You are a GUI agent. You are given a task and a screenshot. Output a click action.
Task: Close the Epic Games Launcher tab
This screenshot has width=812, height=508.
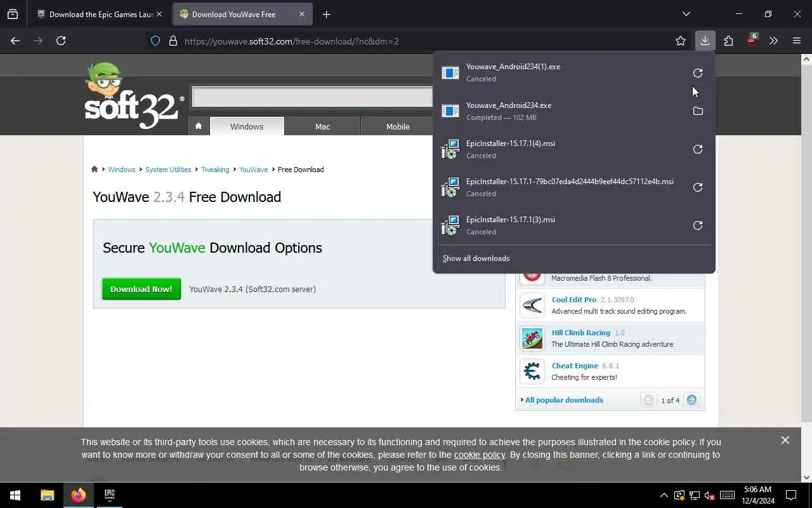159,14
